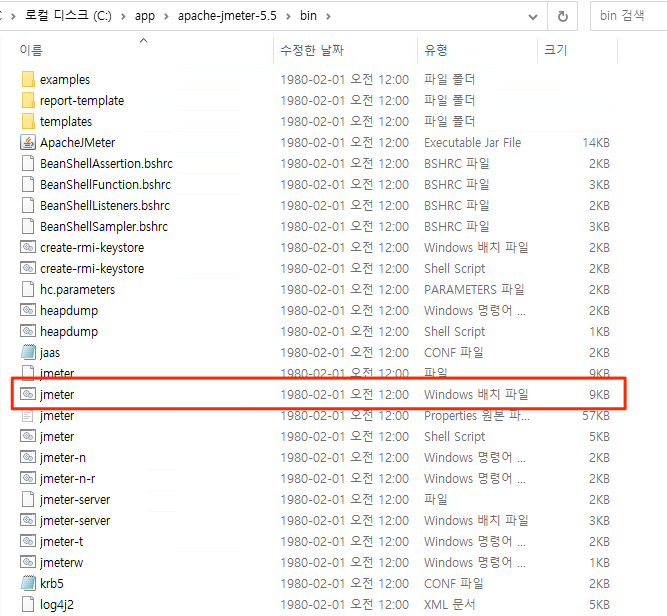This screenshot has width=667, height=616.
Task: Open the address bar history dropdown
Action: pyautogui.click(x=533, y=16)
